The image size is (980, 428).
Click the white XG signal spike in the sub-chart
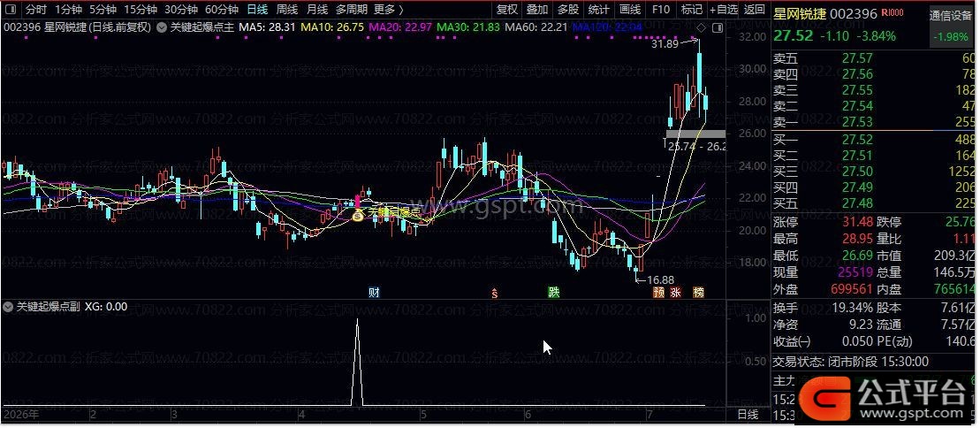click(357, 362)
